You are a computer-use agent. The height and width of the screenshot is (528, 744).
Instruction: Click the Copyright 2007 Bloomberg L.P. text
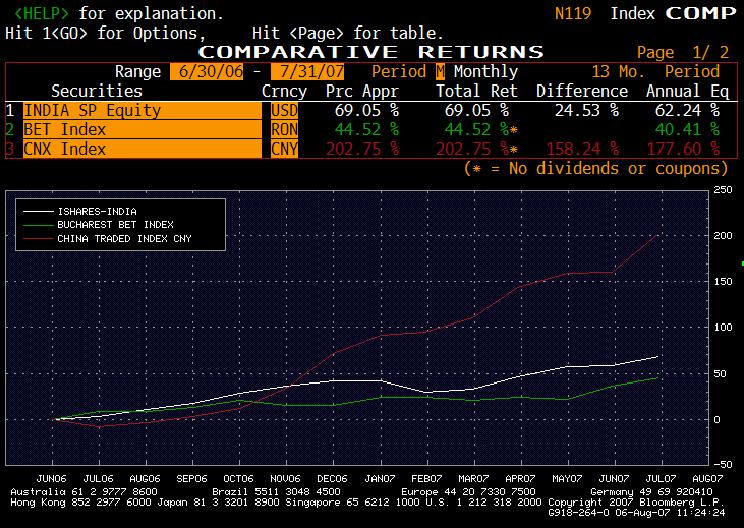(636, 502)
